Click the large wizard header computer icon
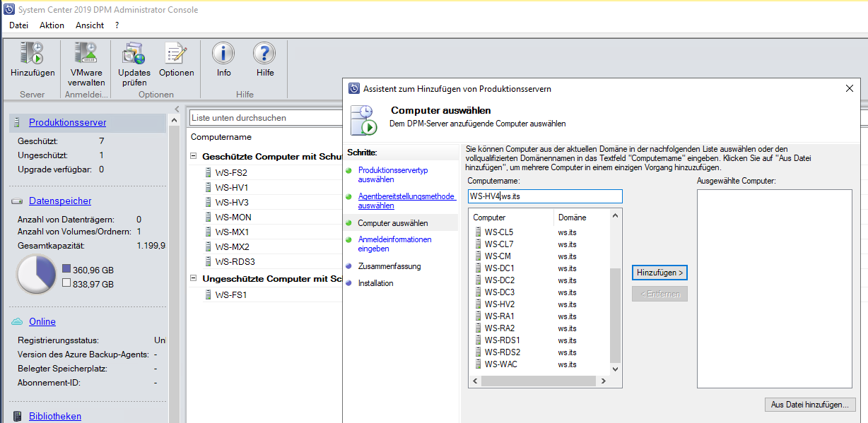 (x=363, y=119)
